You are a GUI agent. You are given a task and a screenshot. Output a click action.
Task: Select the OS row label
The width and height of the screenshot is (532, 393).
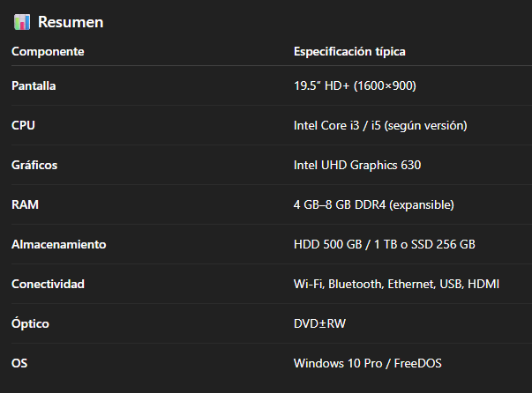[x=19, y=362]
